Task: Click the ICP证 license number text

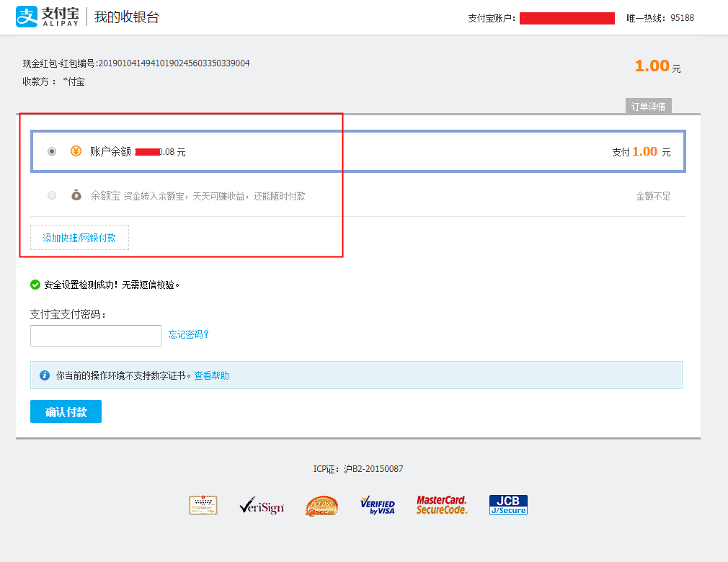Action: (358, 469)
